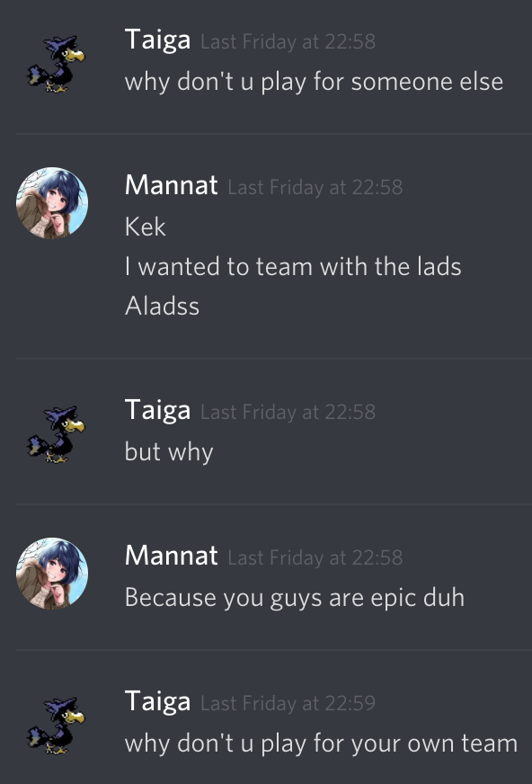Screen dimensions: 532x784
Task: Select the message 'why don't u play for someone else'
Action: [314, 82]
